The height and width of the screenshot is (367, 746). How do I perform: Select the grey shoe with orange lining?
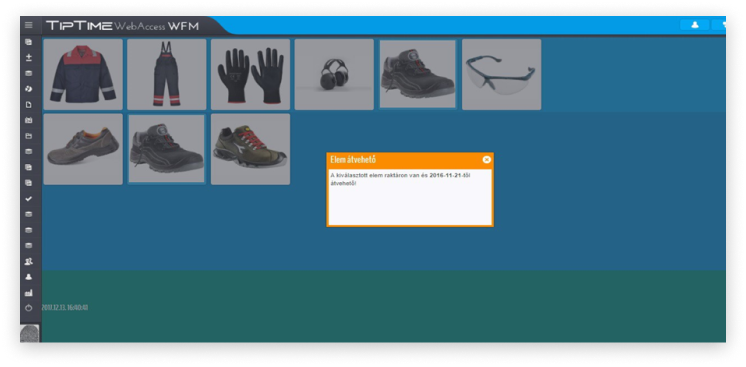pos(83,149)
